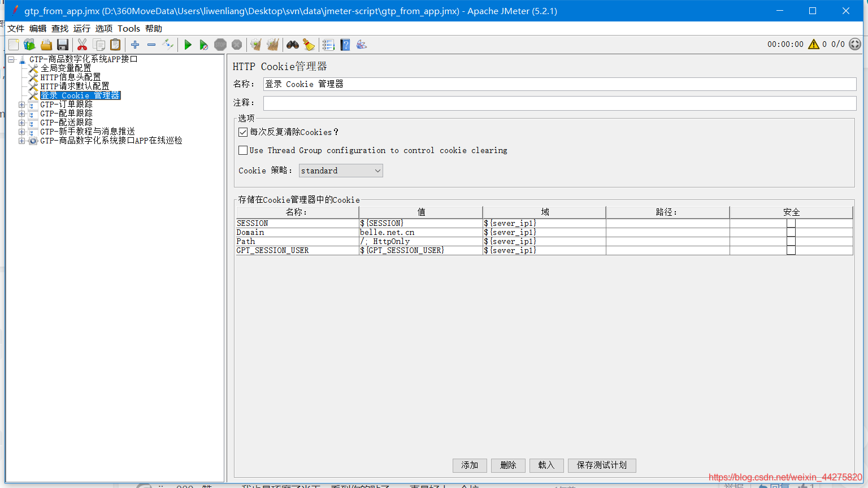Click Start no pauses icon
The width and height of the screenshot is (868, 488).
click(x=204, y=45)
